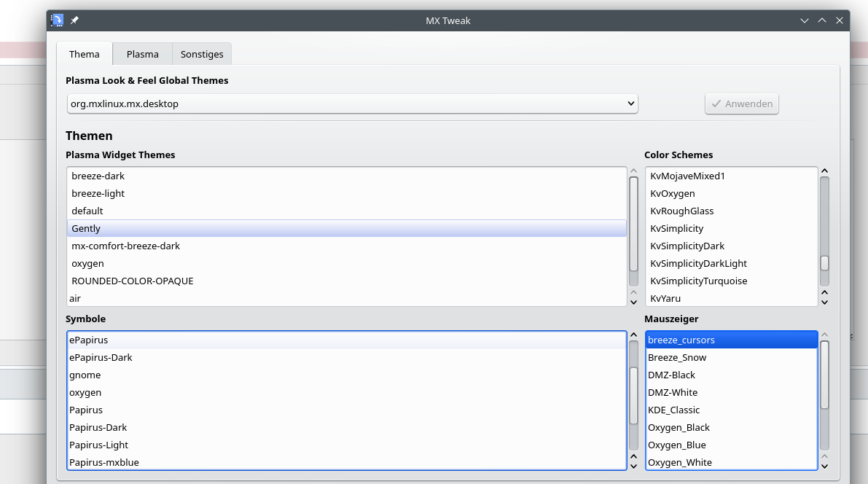Click the MX Tweak app icon in titlebar
Screen dimensions: 868x484
(57, 20)
